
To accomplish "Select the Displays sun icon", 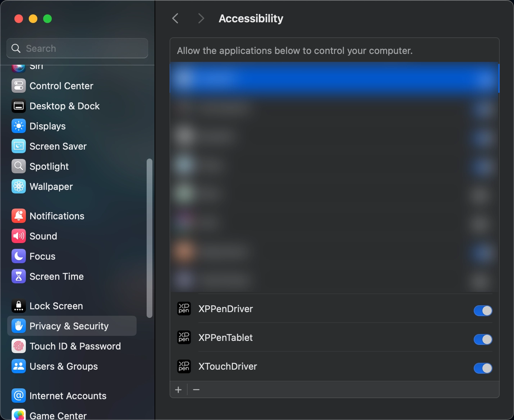I will pyautogui.click(x=19, y=126).
